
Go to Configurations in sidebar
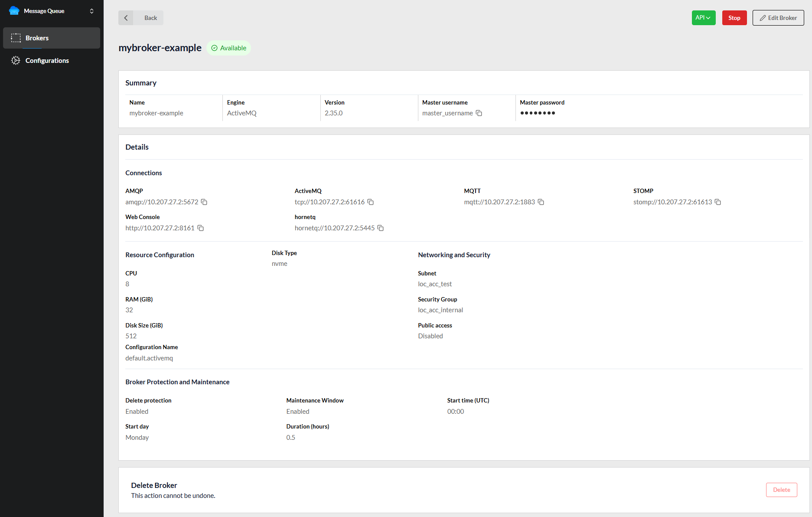click(47, 61)
